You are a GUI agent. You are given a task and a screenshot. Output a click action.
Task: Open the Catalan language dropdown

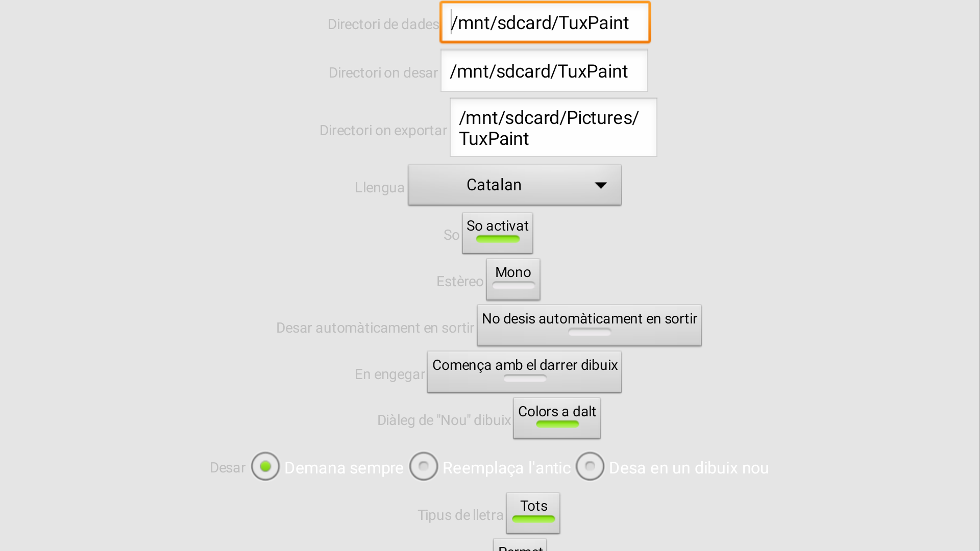514,185
